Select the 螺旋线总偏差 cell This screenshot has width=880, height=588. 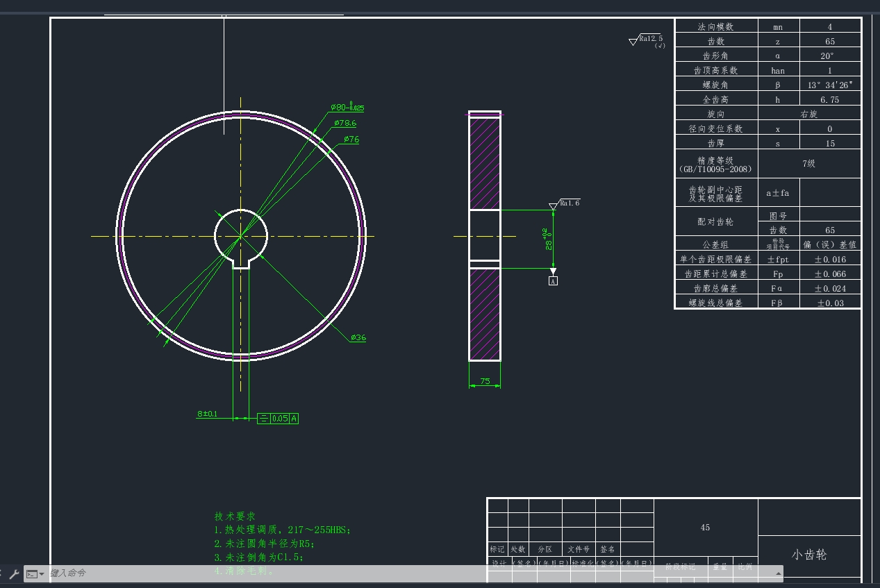click(716, 303)
